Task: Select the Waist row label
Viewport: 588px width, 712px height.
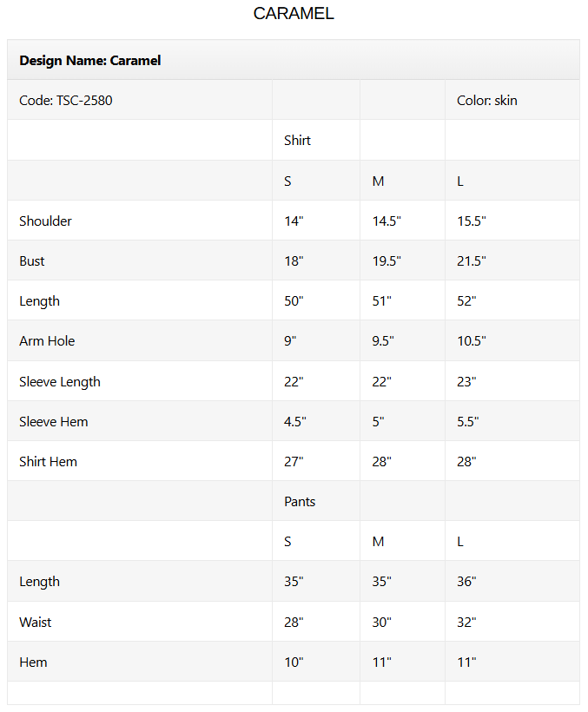Action: tap(36, 623)
